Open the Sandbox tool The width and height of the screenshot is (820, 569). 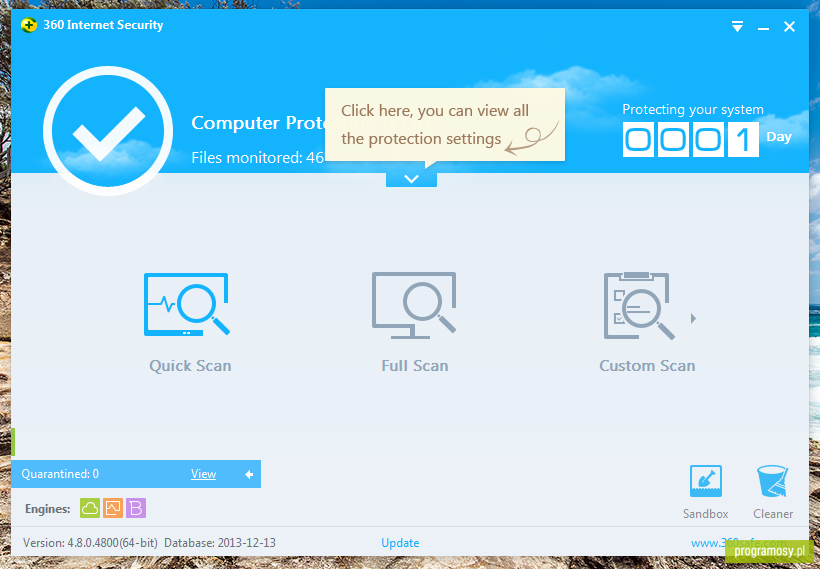tap(705, 481)
